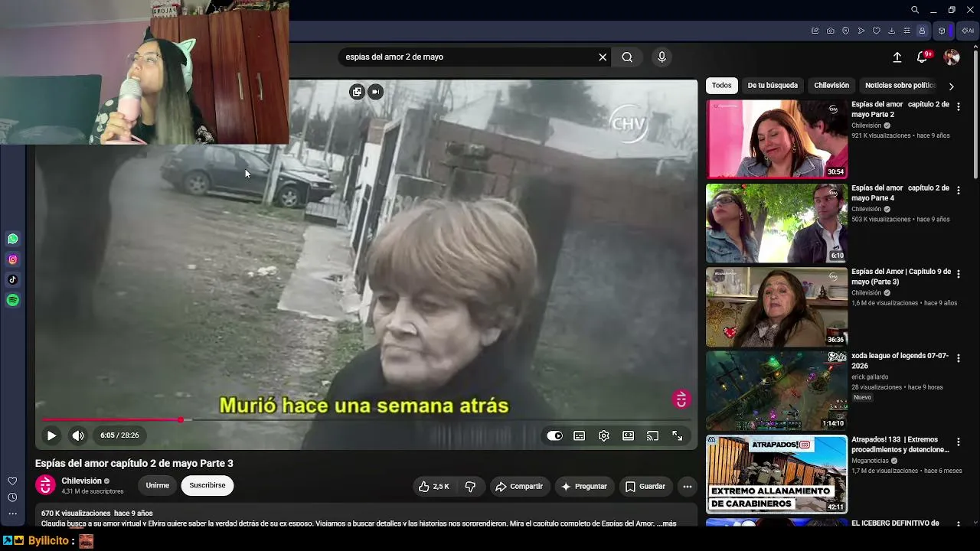The width and height of the screenshot is (980, 551).
Task: Open the 'Atrapados! 133' video title
Action: (x=900, y=445)
